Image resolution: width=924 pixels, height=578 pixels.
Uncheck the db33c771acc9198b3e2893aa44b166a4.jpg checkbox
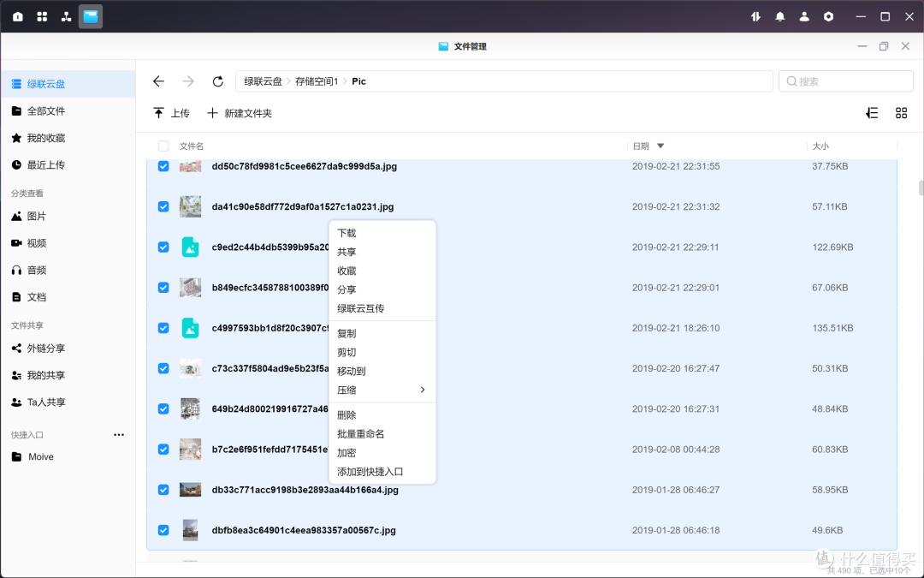coord(163,490)
